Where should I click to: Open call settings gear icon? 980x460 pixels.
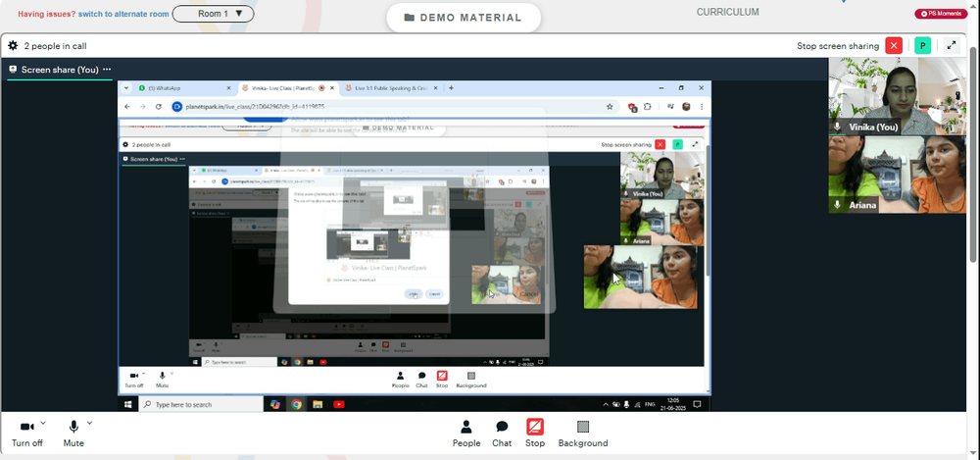tap(13, 46)
